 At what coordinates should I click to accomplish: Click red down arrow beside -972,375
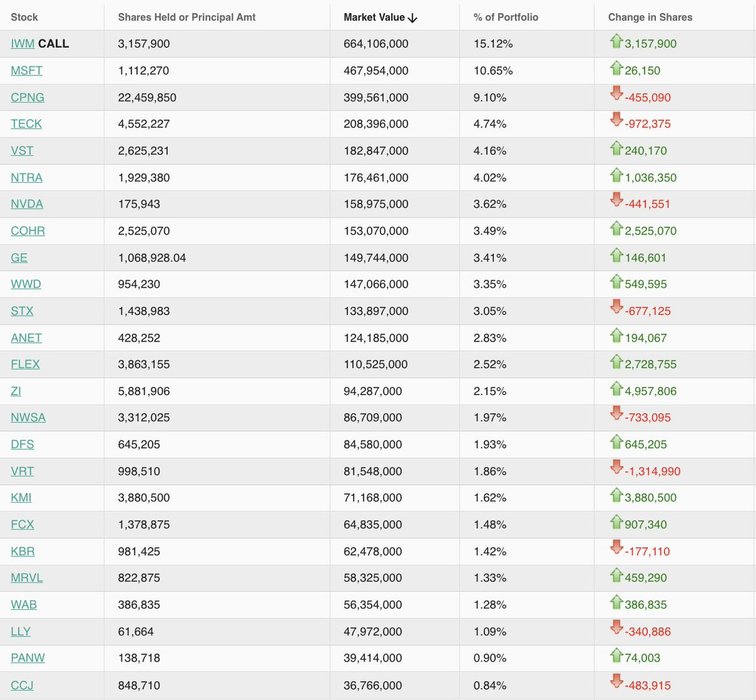[616, 119]
